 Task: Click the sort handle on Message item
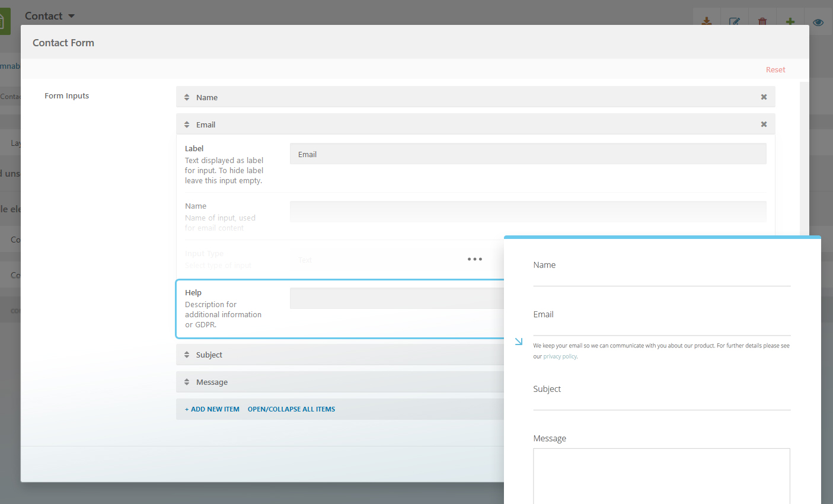[187, 382]
